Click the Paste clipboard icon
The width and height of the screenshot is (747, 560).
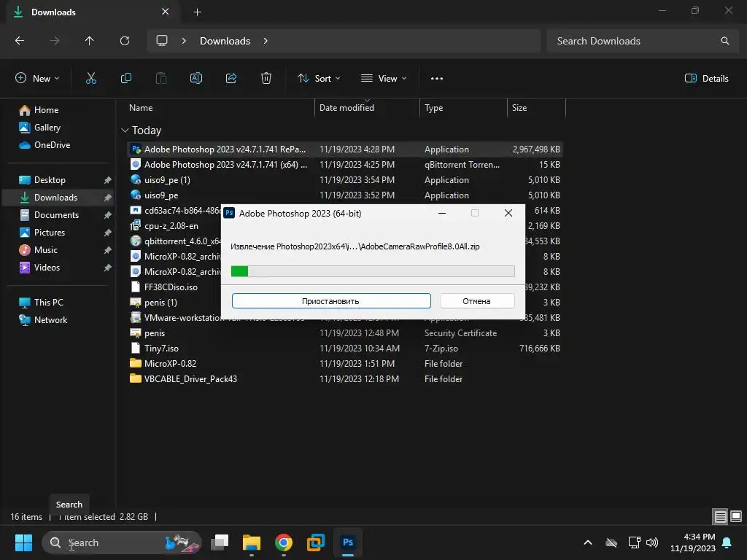pos(161,79)
